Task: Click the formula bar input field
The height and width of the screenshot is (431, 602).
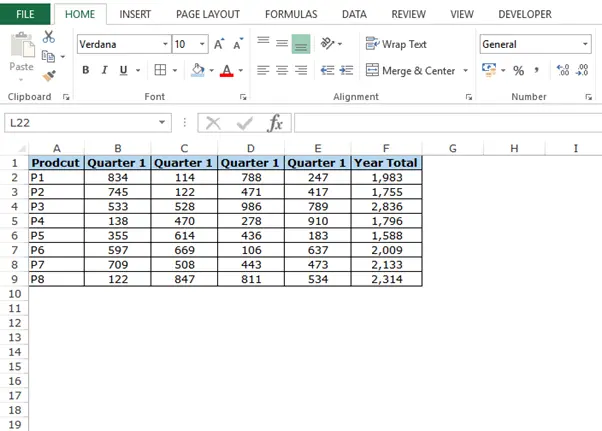Action: (x=448, y=123)
